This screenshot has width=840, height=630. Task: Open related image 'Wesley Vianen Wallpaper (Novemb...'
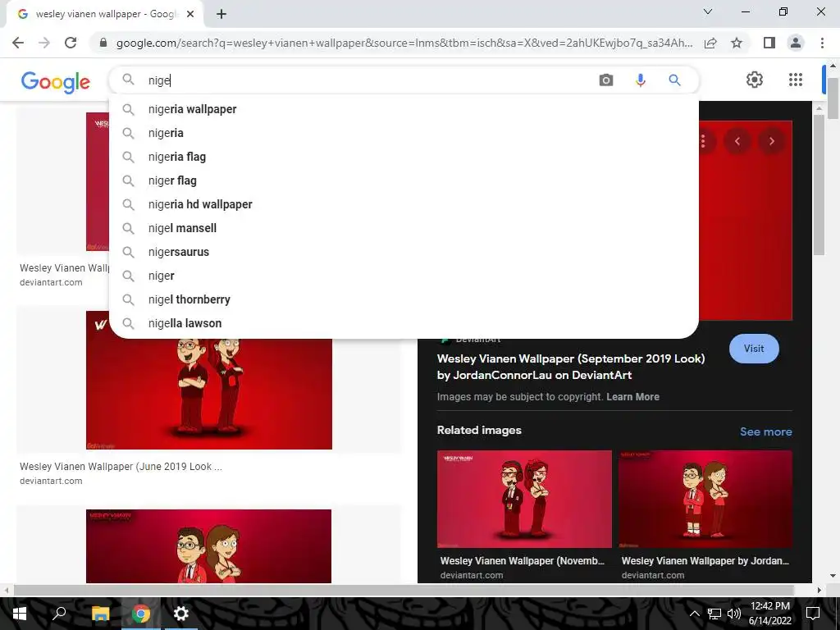point(524,500)
